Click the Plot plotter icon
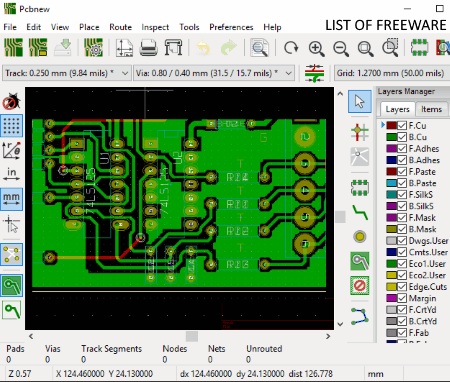The height and width of the screenshot is (382, 450). point(173,48)
